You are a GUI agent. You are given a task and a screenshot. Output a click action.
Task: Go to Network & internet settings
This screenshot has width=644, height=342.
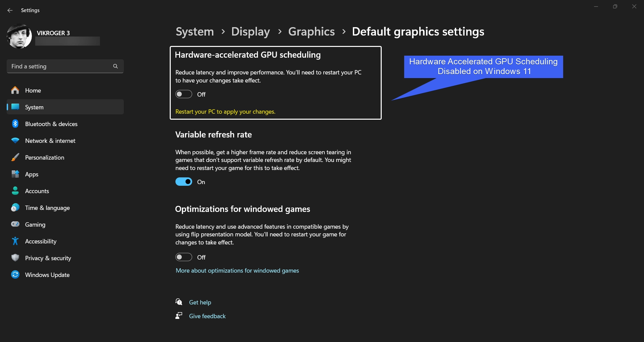[65, 140]
